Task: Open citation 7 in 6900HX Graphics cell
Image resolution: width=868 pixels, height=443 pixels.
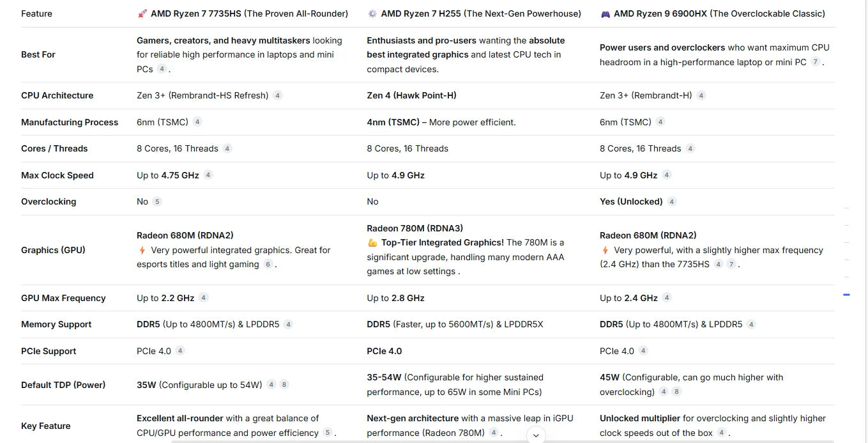Action: [x=732, y=264]
